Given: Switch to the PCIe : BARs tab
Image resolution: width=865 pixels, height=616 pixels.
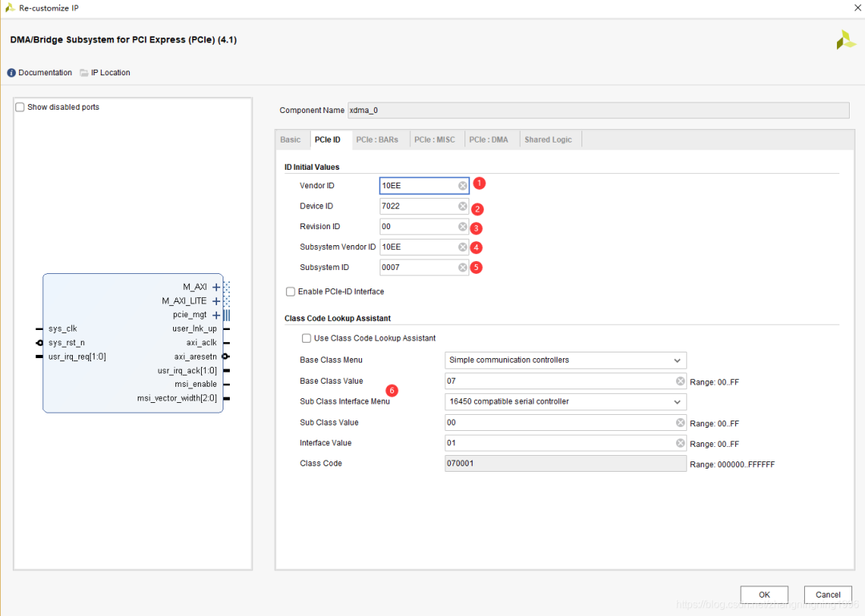Looking at the screenshot, I should [376, 139].
